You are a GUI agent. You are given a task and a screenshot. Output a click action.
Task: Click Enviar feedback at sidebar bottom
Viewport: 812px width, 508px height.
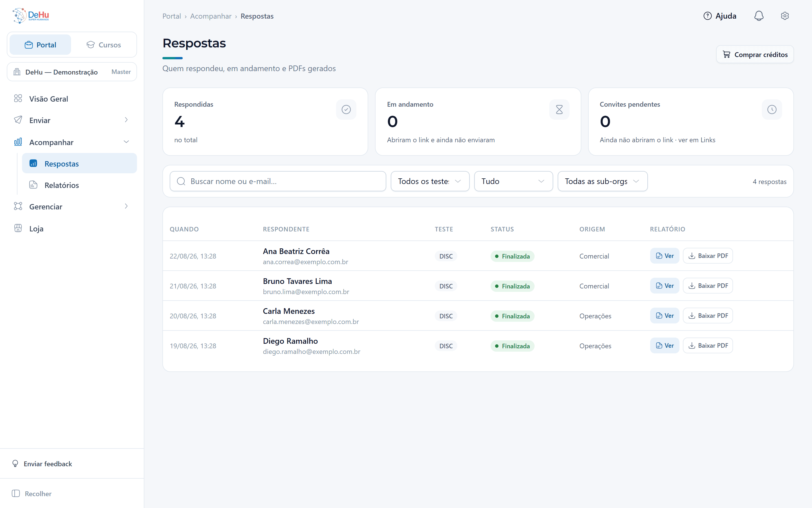click(42, 464)
